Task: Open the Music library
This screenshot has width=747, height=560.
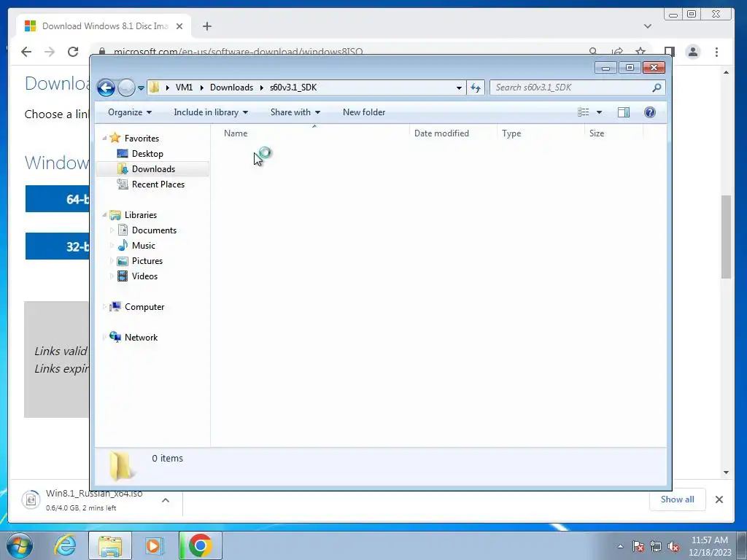Action: pyautogui.click(x=143, y=246)
